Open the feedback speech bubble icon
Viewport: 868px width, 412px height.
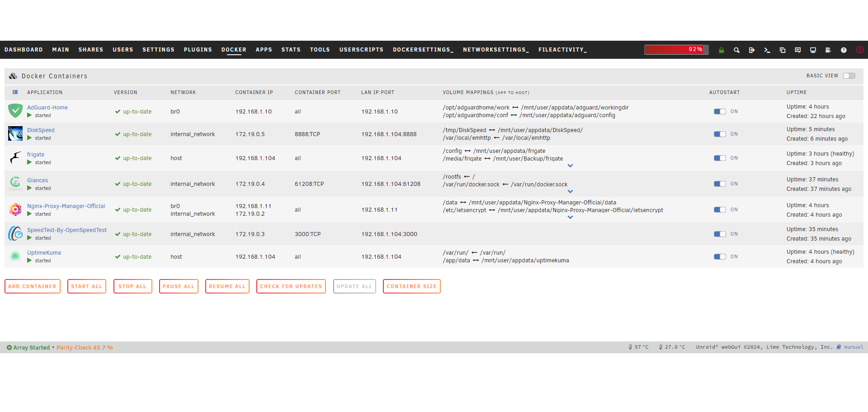[x=798, y=50]
